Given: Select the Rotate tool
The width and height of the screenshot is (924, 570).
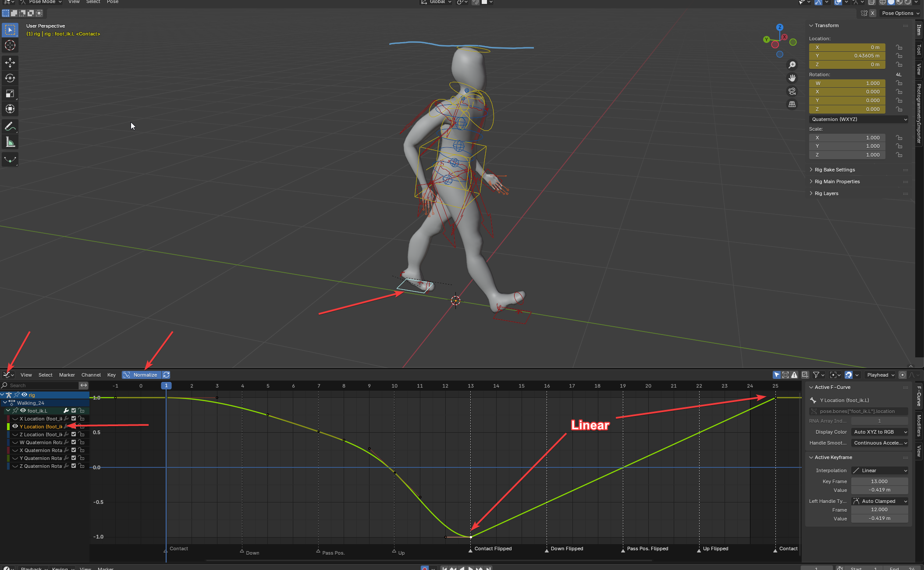Looking at the screenshot, I should [10, 78].
